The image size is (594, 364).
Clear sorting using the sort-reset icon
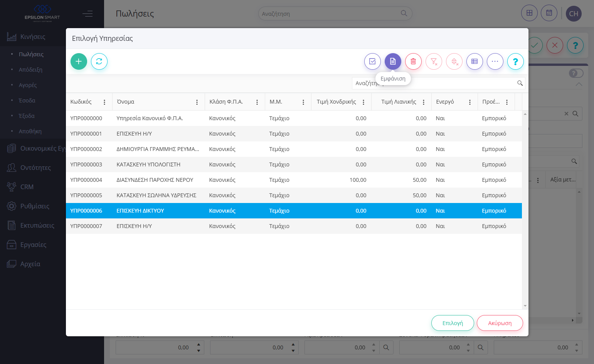click(x=454, y=61)
